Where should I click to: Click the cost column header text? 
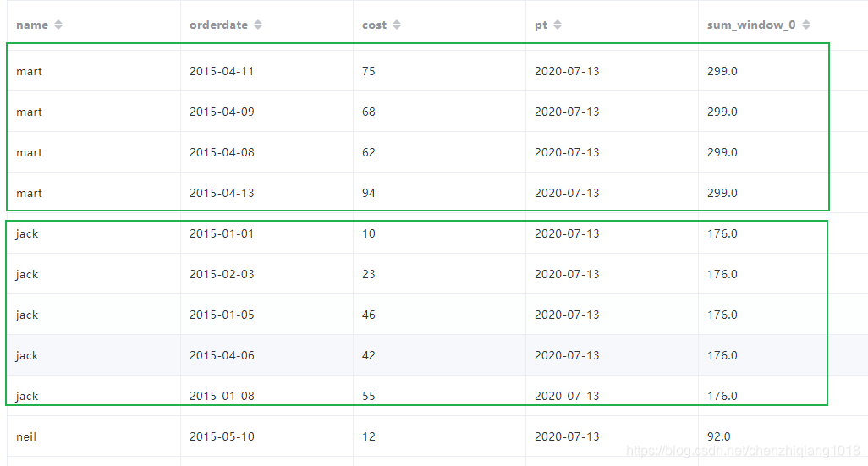pos(374,25)
